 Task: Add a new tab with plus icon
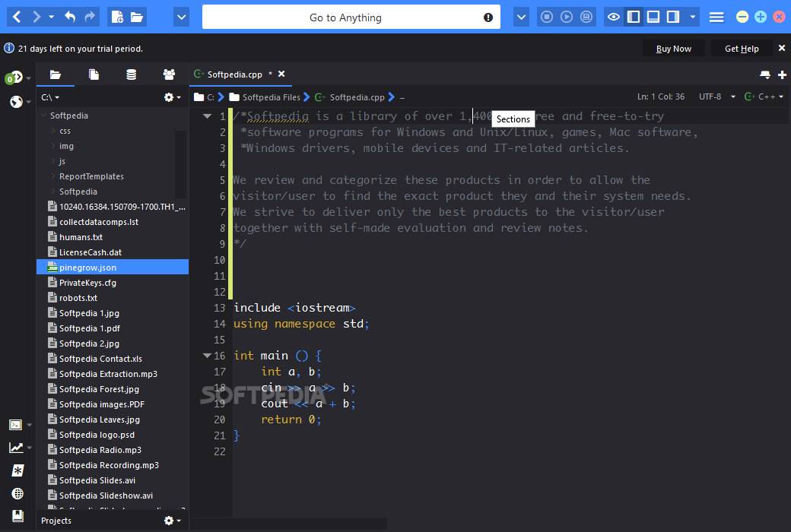tap(782, 74)
